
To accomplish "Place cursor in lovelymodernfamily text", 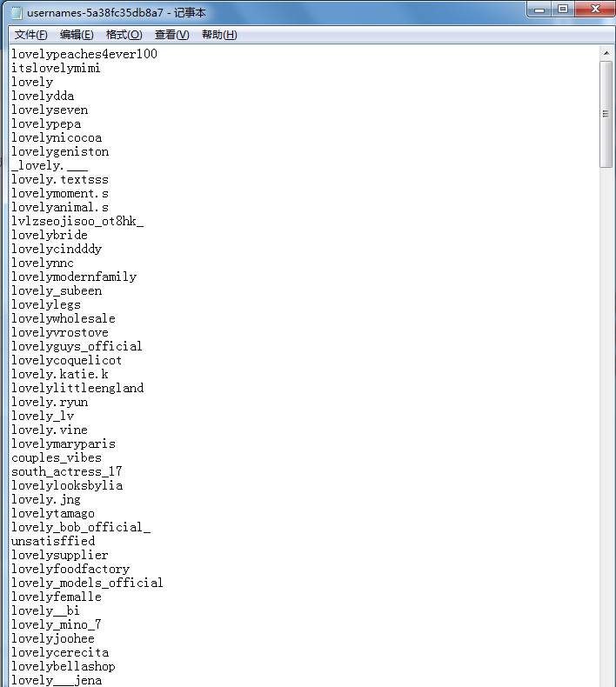I will point(73,277).
